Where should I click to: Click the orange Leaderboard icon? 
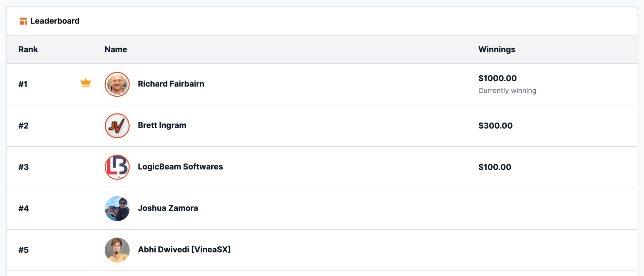[x=23, y=21]
